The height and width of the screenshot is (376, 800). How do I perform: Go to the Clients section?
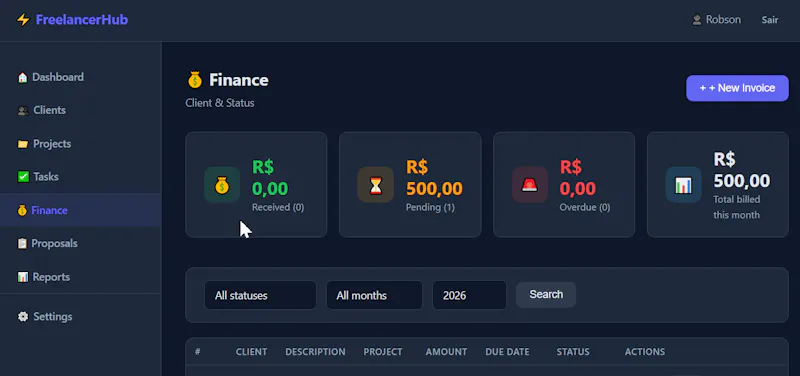81,111
